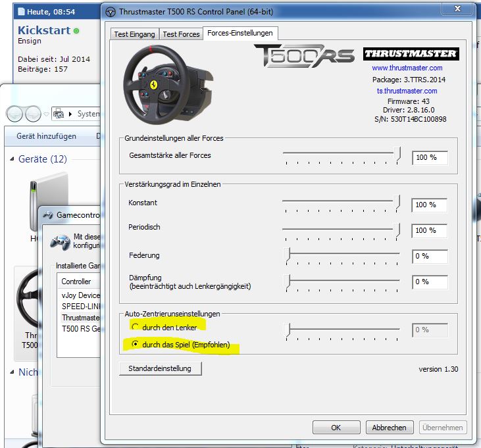Image resolution: width=481 pixels, height=448 pixels.
Task: Close the Thrustmaster Control Panel window
Action: tap(457, 9)
